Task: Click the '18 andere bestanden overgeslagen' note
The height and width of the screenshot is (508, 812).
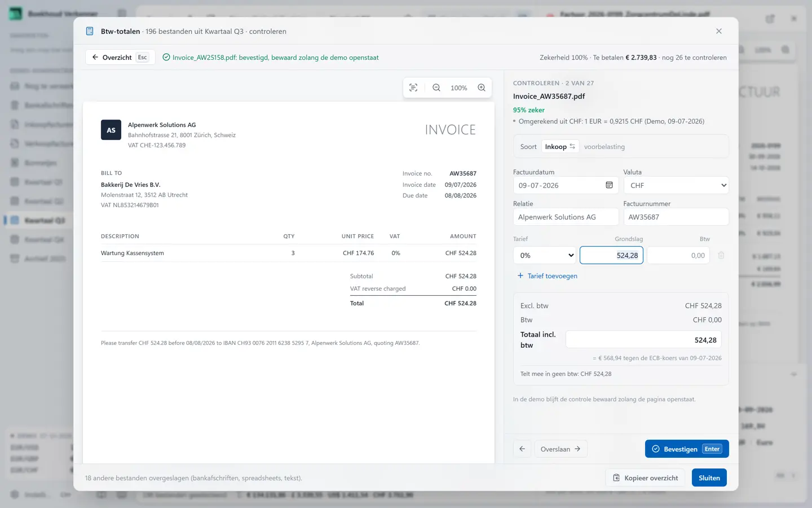Action: click(193, 478)
